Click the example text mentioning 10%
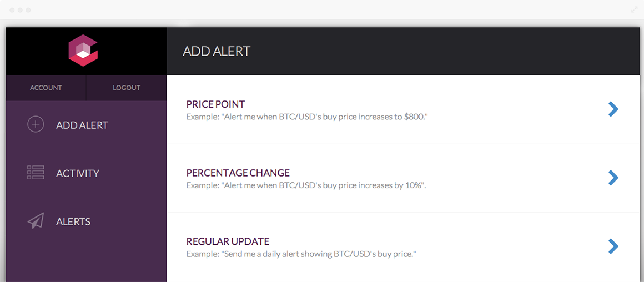644x282 pixels. (306, 185)
